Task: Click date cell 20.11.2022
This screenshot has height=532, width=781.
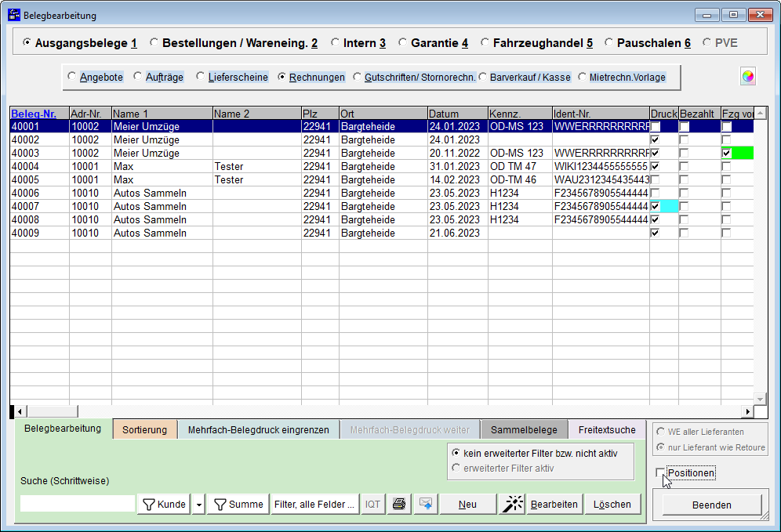Action: tap(458, 154)
